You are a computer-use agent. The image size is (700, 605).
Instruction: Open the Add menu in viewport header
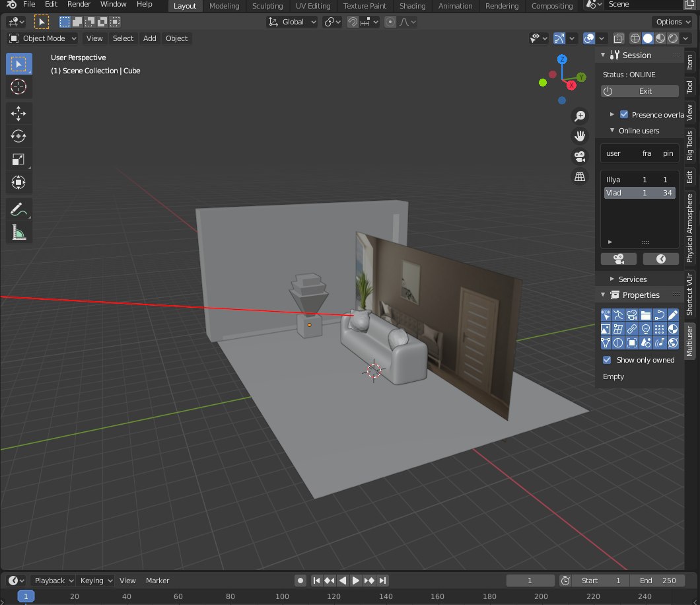tap(149, 38)
